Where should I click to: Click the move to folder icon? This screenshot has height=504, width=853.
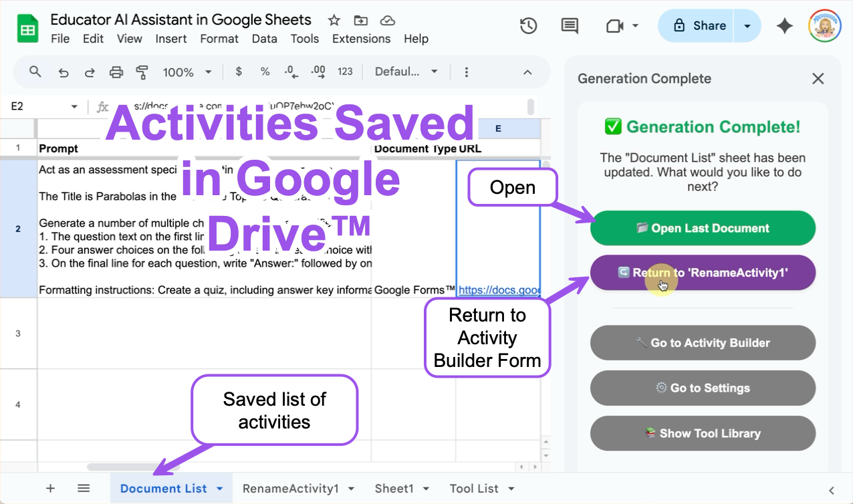360,20
